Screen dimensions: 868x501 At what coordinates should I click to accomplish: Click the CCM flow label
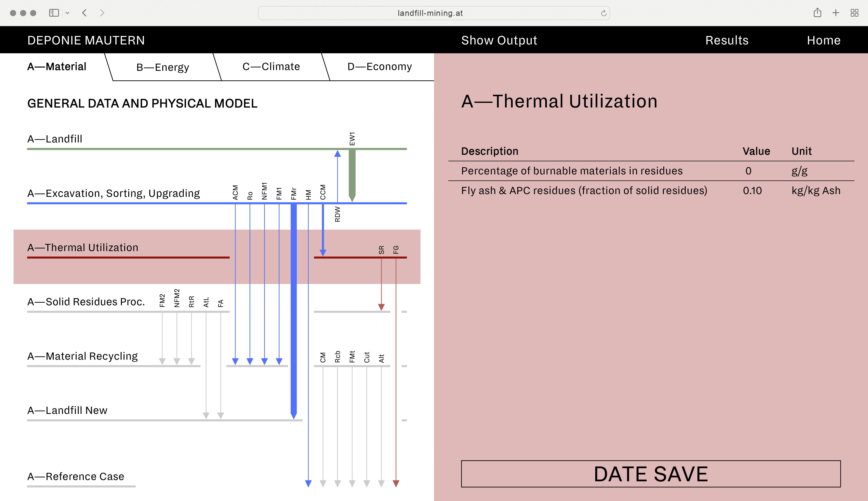coord(323,192)
